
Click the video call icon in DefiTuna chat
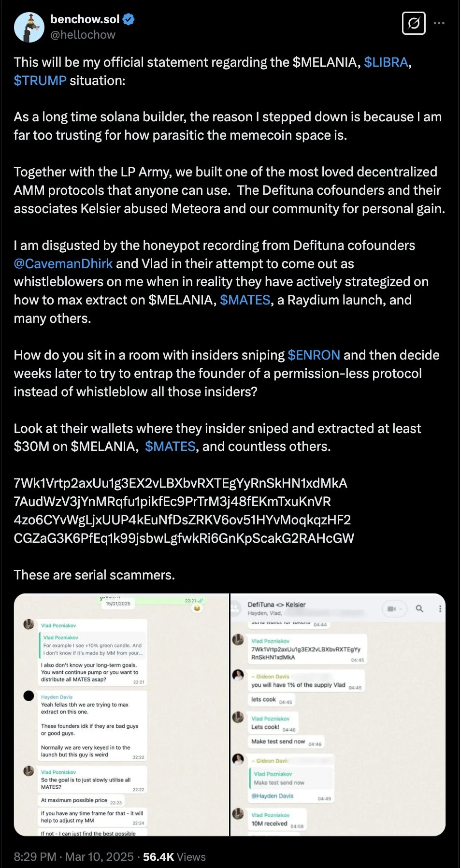click(x=392, y=609)
